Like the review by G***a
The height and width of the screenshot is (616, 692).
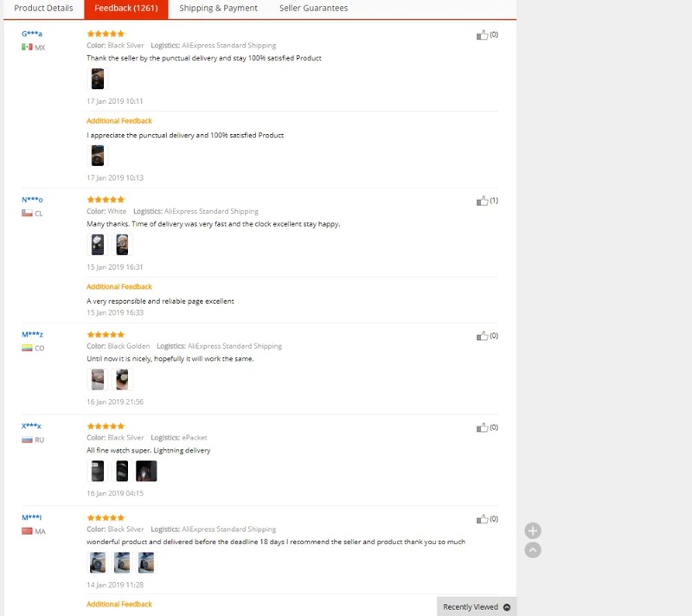482,35
